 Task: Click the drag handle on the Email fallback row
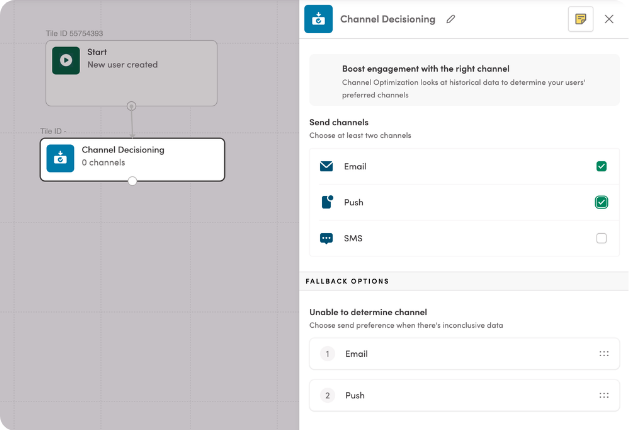603,354
